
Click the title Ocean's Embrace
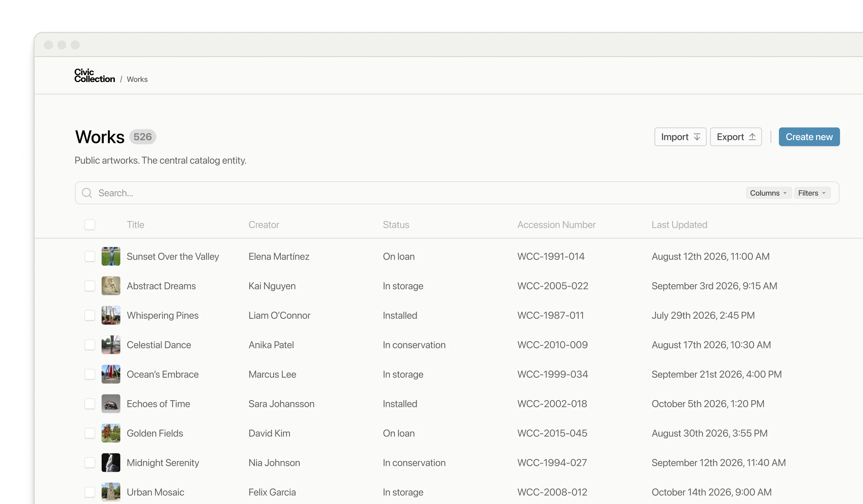(162, 374)
